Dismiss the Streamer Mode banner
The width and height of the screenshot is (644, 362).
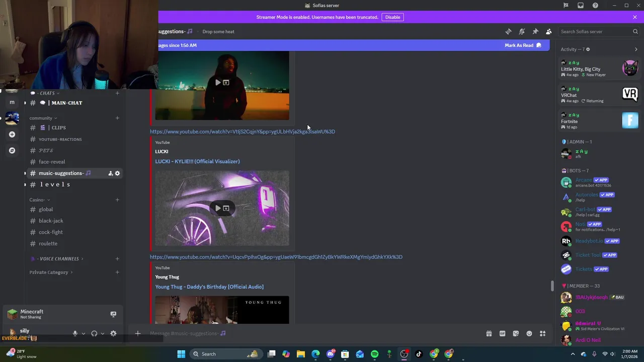pos(635,17)
